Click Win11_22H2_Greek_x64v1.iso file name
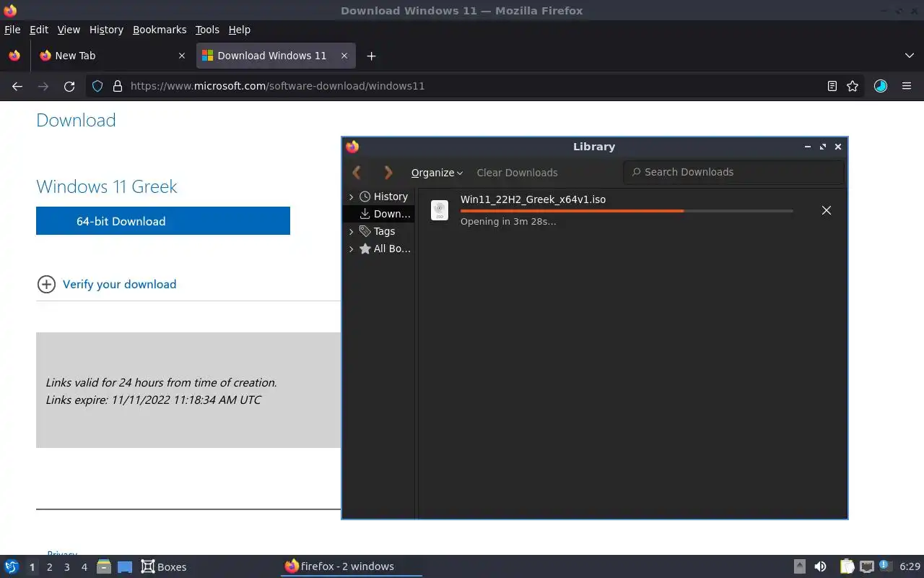The width and height of the screenshot is (924, 578). [x=533, y=199]
